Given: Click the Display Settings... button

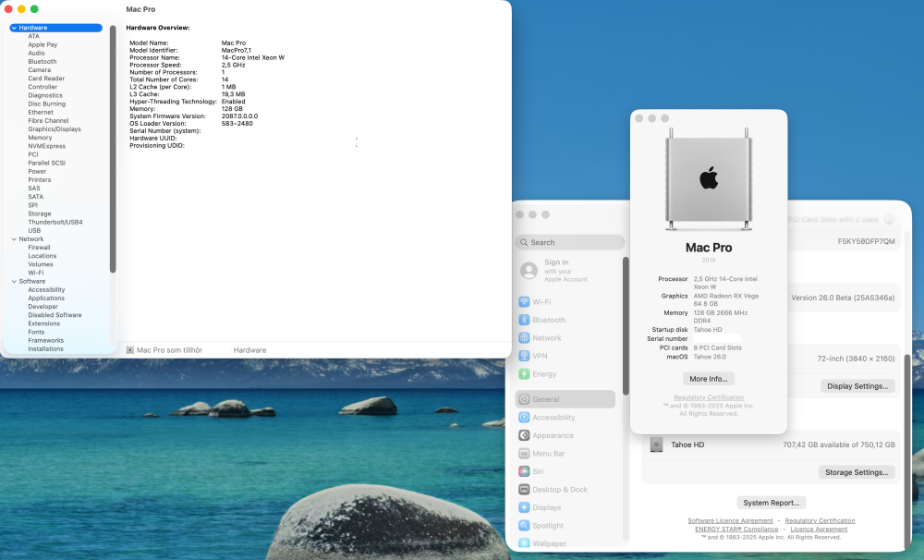Looking at the screenshot, I should 857,386.
